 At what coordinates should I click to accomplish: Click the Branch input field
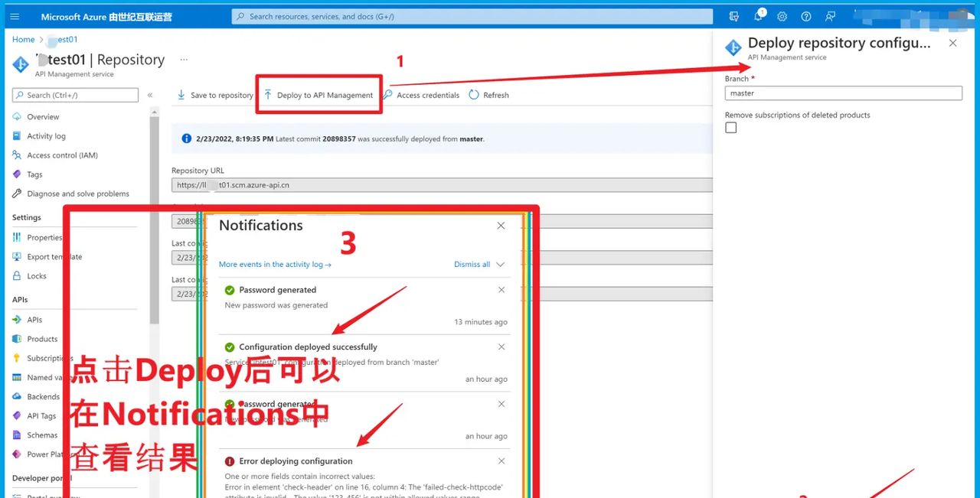[843, 93]
